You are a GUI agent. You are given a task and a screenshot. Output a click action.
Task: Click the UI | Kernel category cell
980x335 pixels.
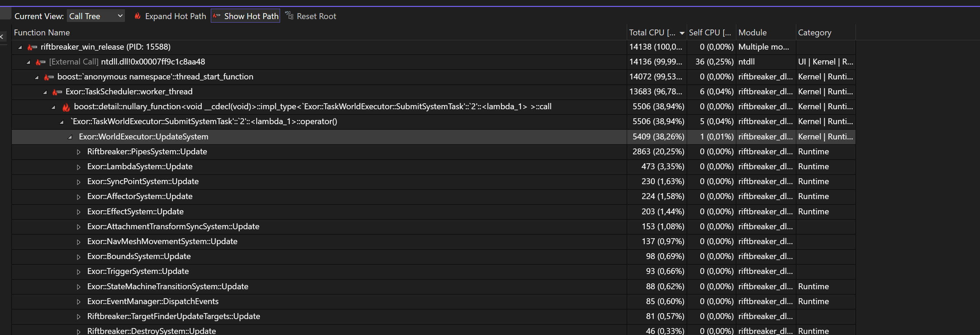(825, 62)
